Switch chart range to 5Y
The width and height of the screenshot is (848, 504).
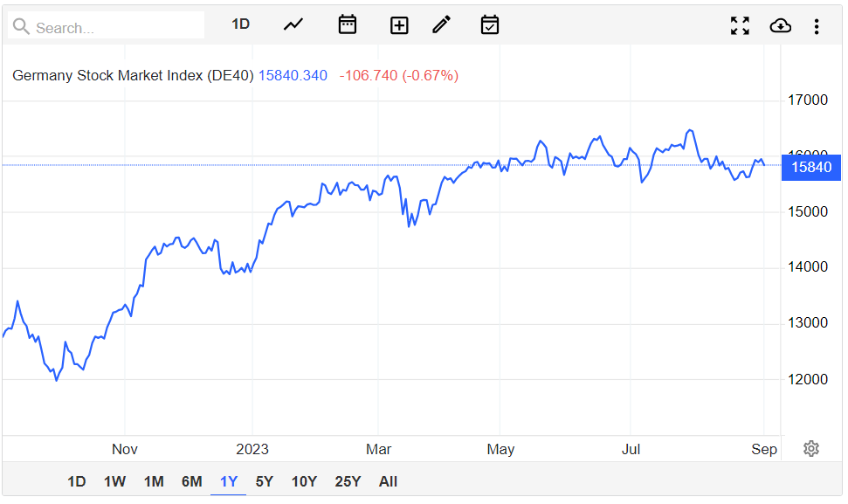tap(265, 481)
